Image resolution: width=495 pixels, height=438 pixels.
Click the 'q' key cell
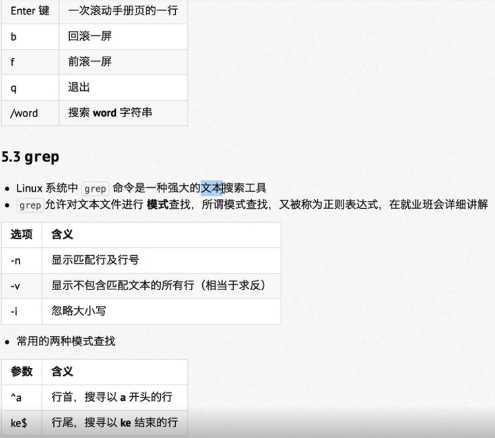[30, 88]
